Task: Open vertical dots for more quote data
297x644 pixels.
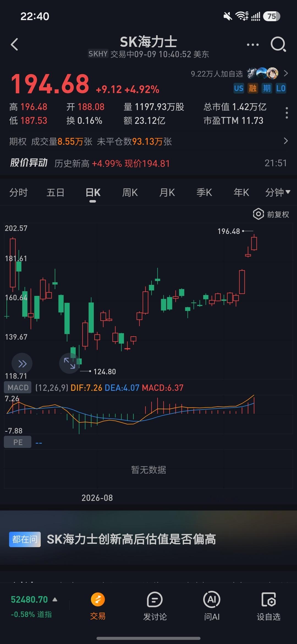Action: pyautogui.click(x=287, y=113)
